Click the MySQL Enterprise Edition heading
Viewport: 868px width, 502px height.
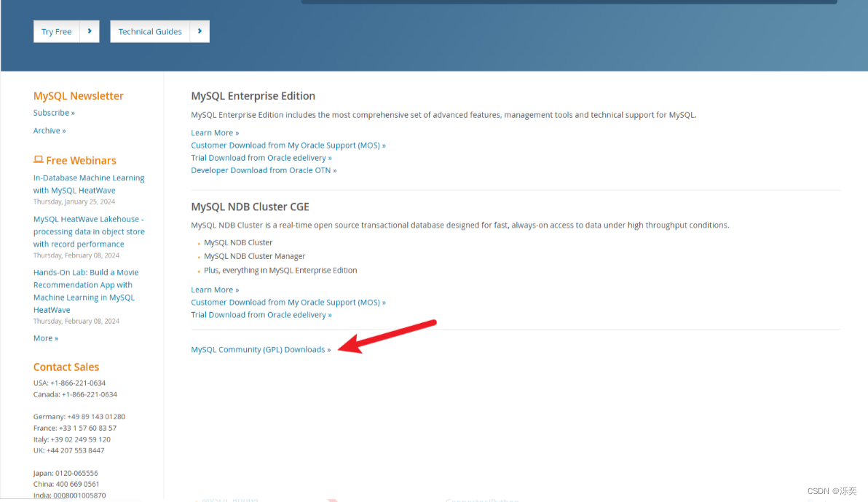pyautogui.click(x=253, y=95)
